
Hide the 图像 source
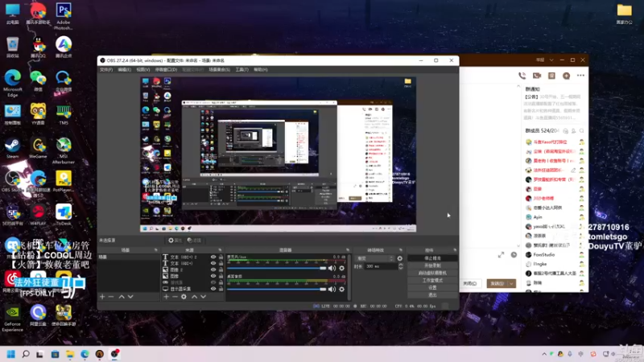click(213, 276)
